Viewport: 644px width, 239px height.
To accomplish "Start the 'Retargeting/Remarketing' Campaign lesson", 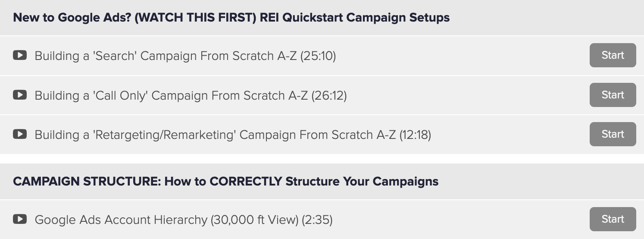I will (613, 134).
